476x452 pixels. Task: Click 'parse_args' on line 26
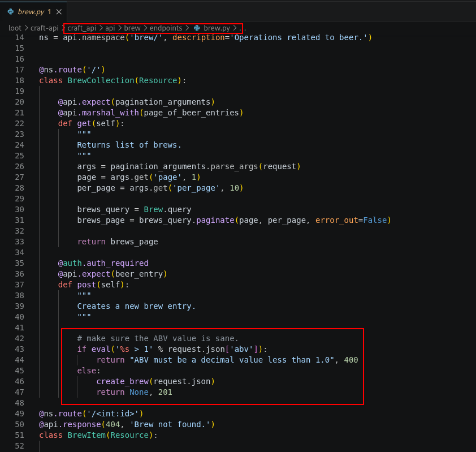[234, 166]
